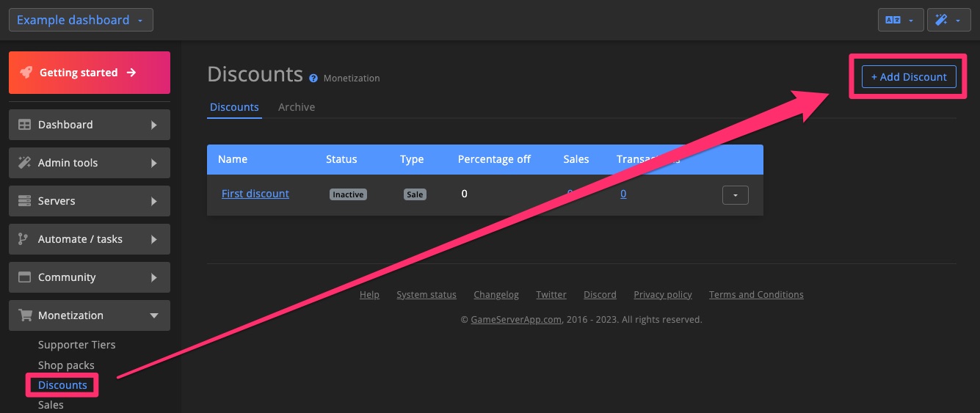Viewport: 980px width, 413px height.
Task: Open Supporter Tiers in sidebar
Action: (x=77, y=345)
